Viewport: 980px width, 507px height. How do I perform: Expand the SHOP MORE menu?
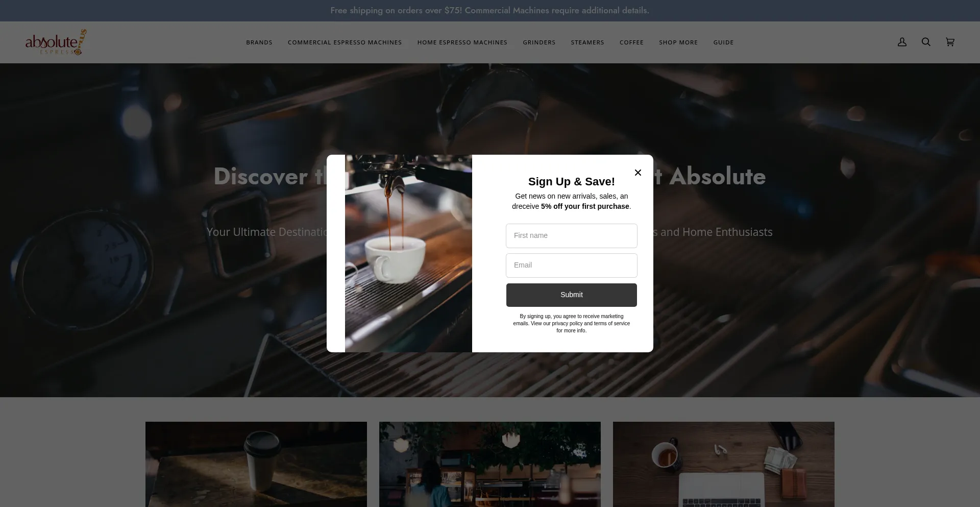click(x=678, y=42)
